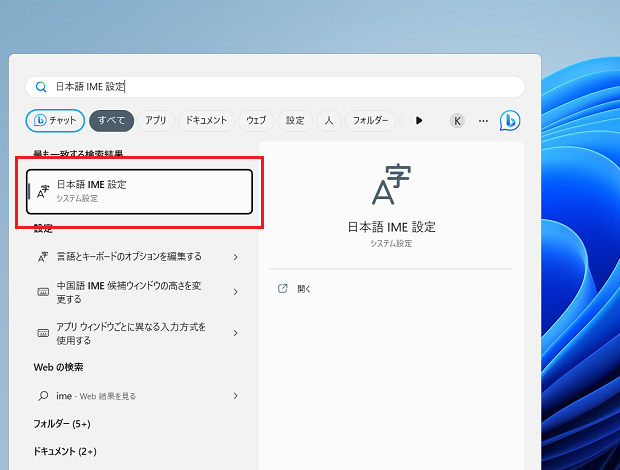This screenshot has width=620, height=470.
Task: Switch to the アプリ filter tab
Action: [155, 121]
